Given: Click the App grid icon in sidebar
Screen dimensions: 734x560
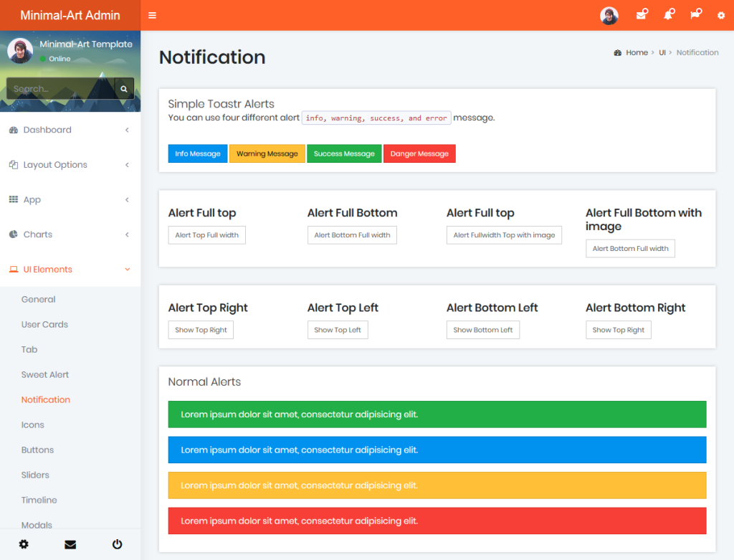Looking at the screenshot, I should click(x=14, y=199).
